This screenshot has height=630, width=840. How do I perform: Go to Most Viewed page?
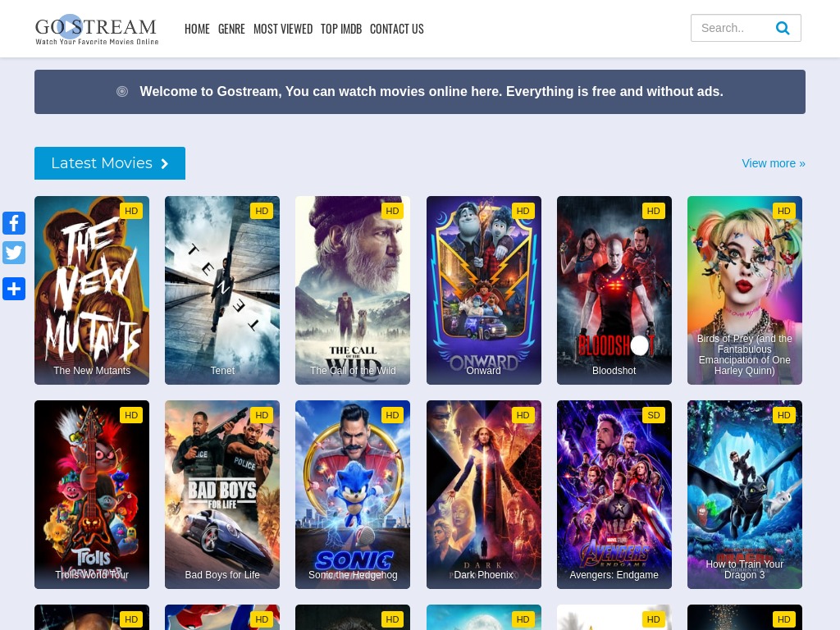(283, 29)
